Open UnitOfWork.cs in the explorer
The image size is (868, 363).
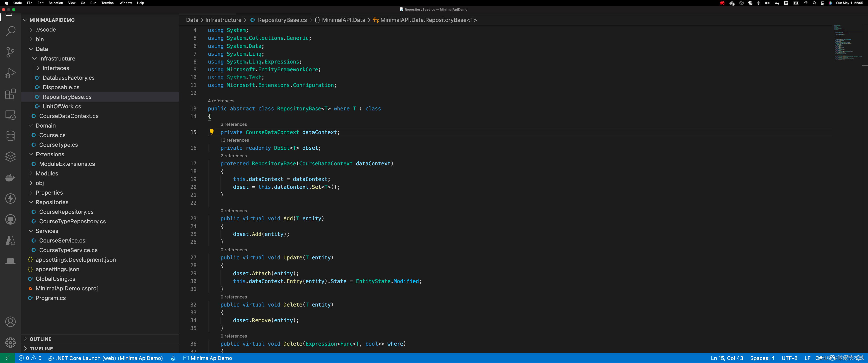(62, 106)
